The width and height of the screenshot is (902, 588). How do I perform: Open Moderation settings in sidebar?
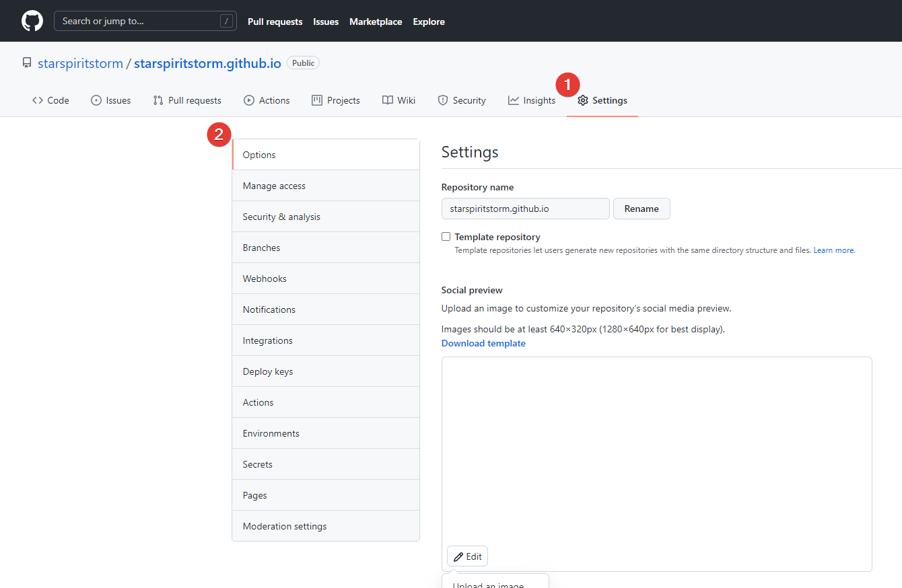326,526
